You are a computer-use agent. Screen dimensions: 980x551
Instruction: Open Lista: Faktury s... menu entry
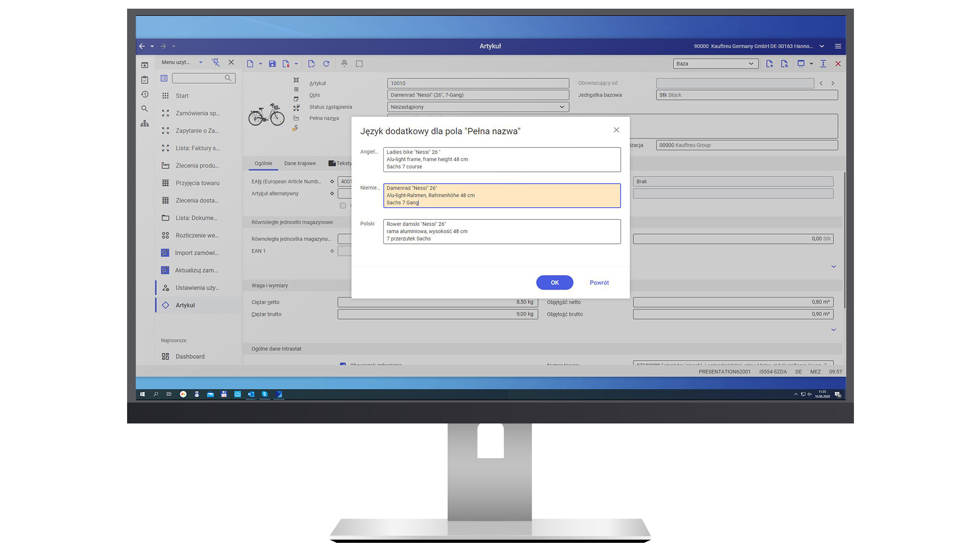[198, 148]
